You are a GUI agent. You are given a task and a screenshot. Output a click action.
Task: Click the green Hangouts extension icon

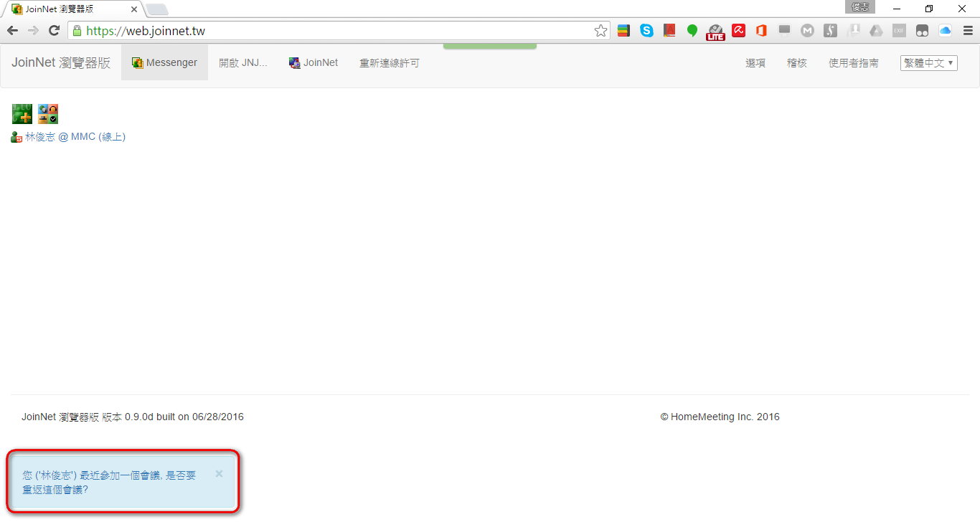692,31
